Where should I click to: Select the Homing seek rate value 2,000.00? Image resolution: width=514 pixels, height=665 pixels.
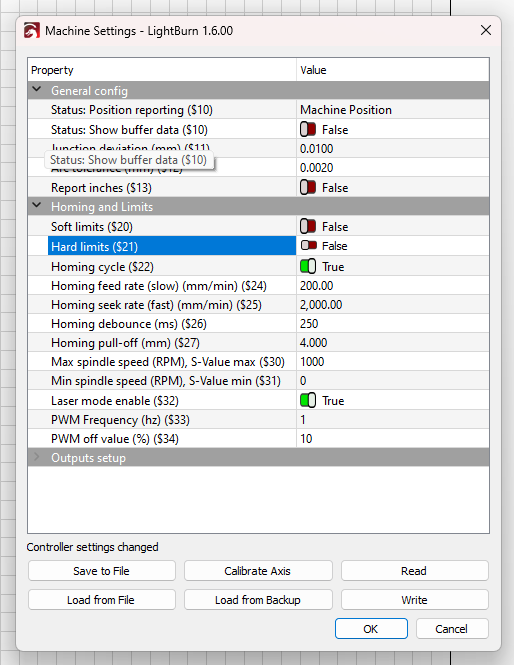pos(393,305)
